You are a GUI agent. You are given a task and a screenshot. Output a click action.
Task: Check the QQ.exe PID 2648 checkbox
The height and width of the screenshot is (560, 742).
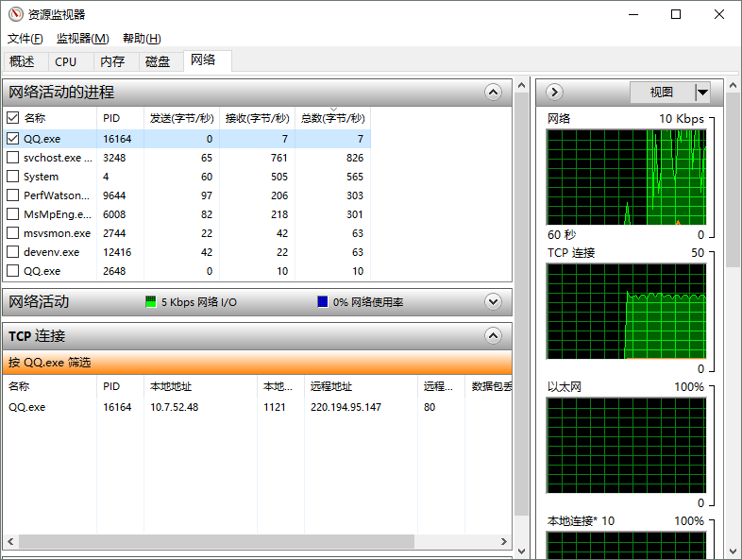click(x=13, y=271)
